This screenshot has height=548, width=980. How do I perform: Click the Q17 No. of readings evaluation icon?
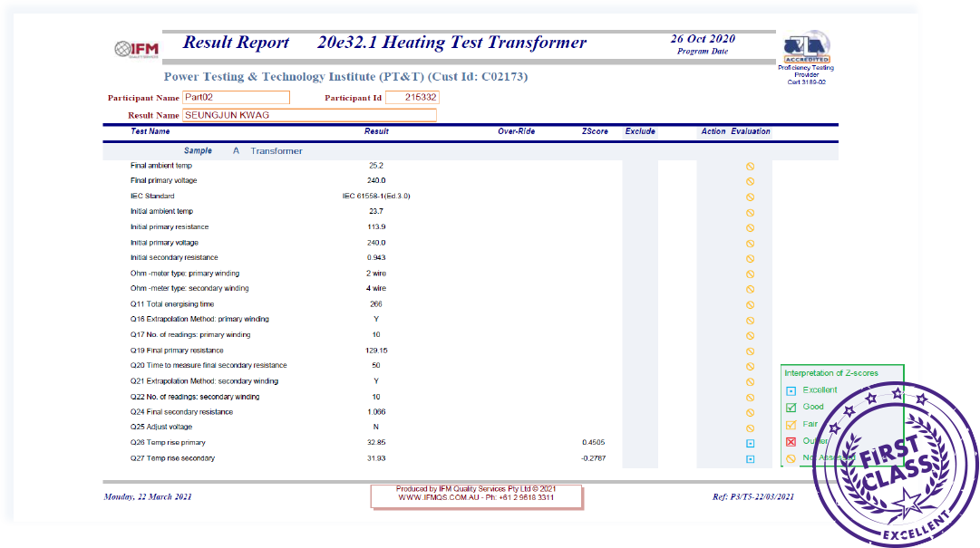click(x=750, y=336)
